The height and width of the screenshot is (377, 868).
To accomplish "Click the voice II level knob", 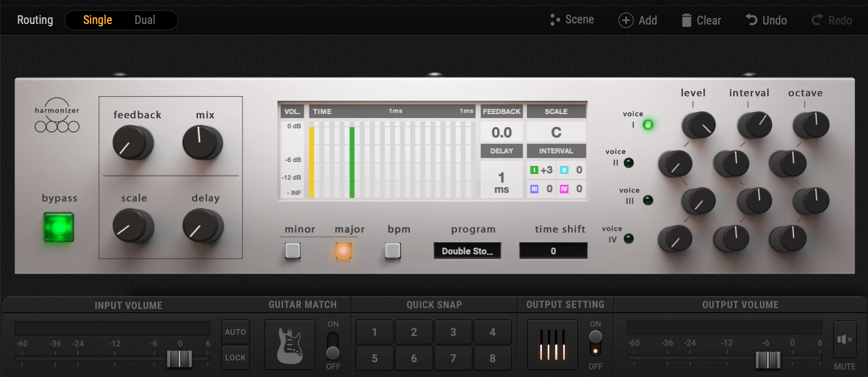I will pos(675,164).
